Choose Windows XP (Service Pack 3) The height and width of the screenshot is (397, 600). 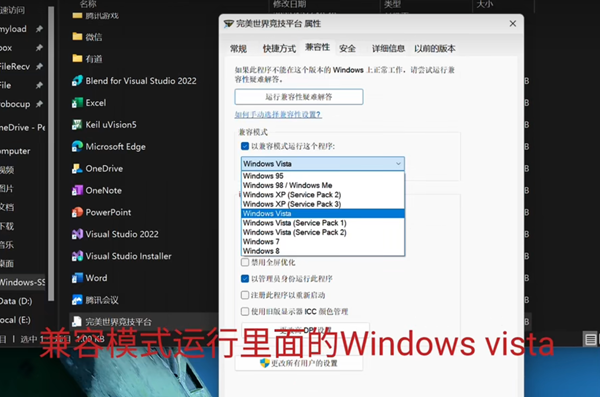323,204
